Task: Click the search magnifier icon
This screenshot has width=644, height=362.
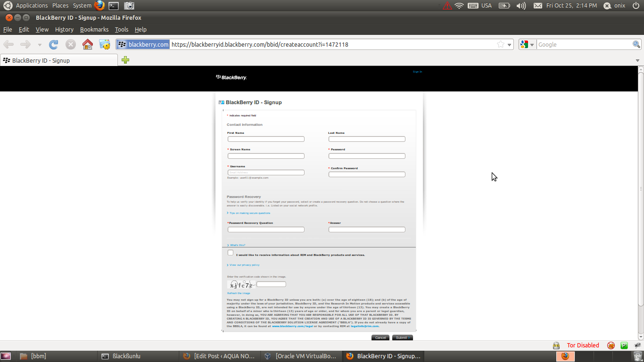Action: pyautogui.click(x=636, y=44)
